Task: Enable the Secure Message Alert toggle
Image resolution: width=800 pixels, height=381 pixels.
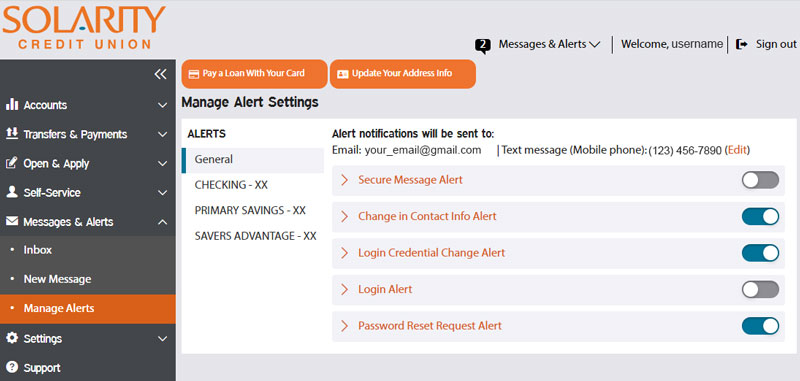Action: click(x=760, y=180)
